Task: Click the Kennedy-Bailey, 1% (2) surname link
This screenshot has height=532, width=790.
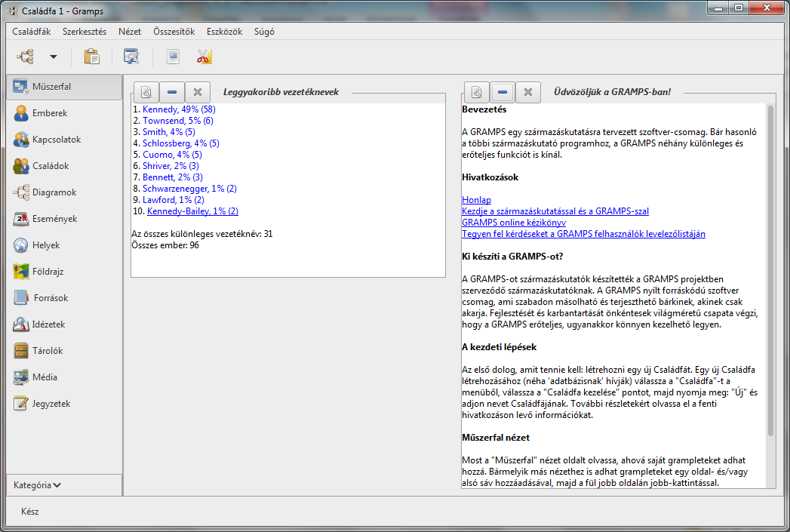Action: [x=192, y=211]
